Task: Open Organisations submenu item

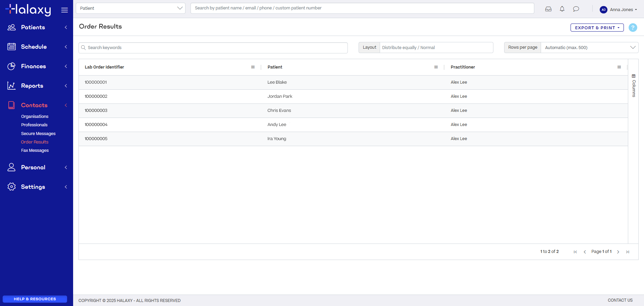Action: (35, 117)
